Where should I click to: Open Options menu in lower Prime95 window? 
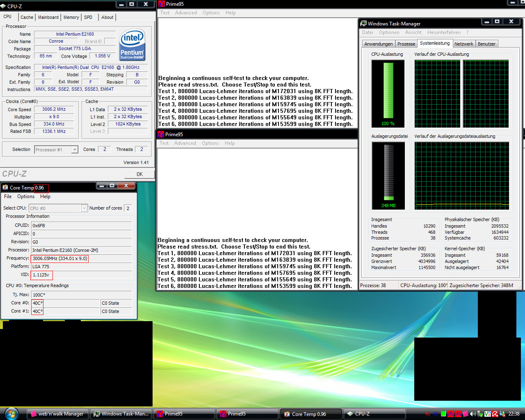[210, 143]
